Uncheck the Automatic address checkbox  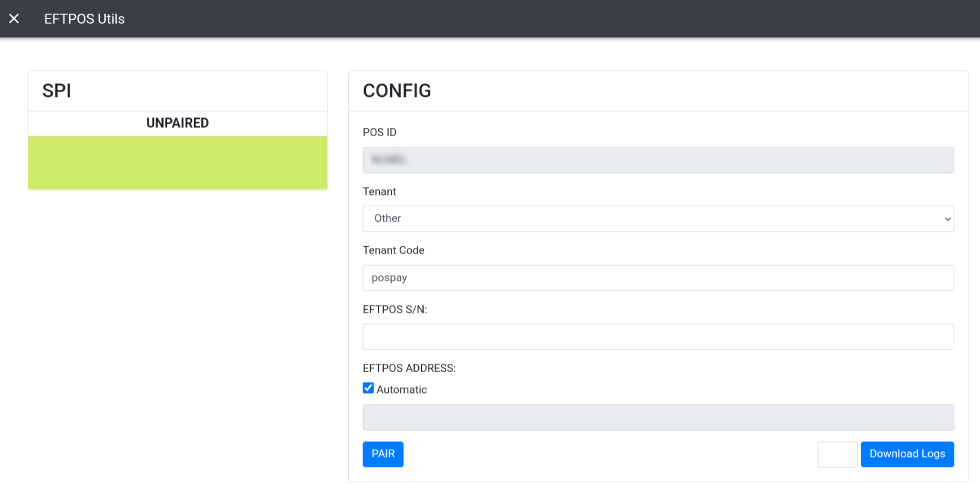tap(368, 388)
